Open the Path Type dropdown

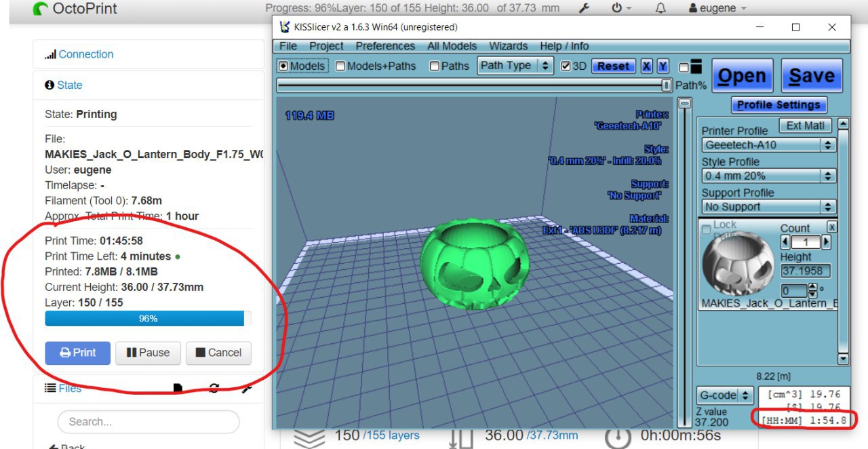[x=515, y=66]
